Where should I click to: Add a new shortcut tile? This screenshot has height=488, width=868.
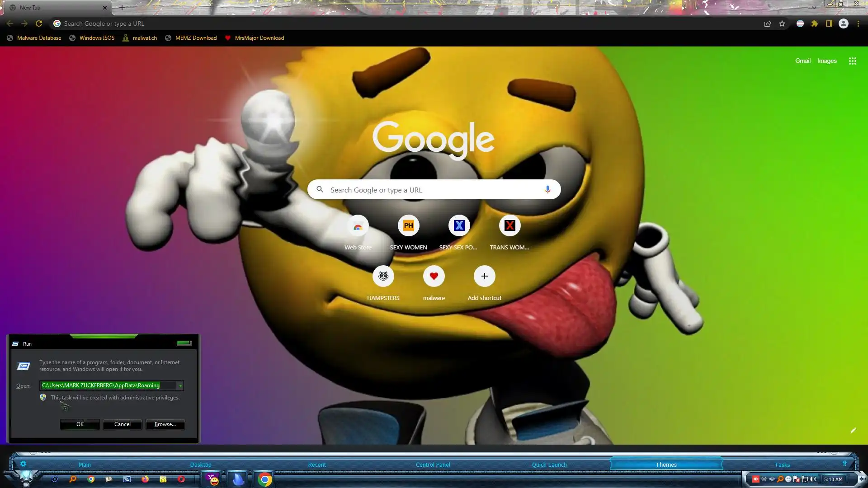[484, 276]
